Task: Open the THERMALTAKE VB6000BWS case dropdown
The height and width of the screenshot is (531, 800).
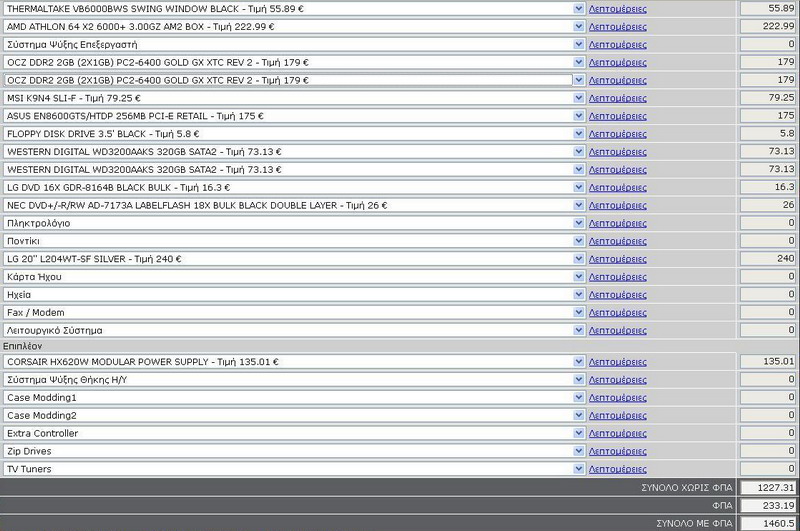Action: [x=293, y=9]
